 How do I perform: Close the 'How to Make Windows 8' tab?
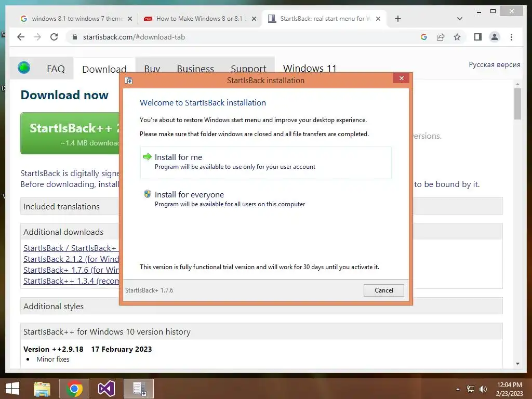(x=254, y=19)
